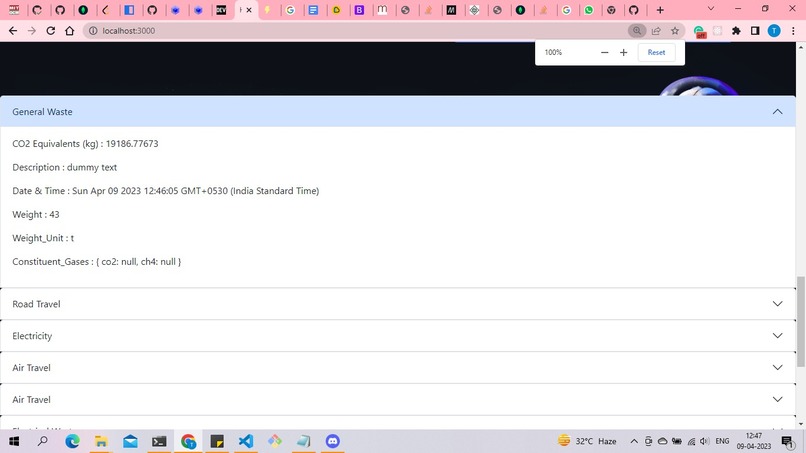Open the Extensions puzzle menu

point(736,31)
